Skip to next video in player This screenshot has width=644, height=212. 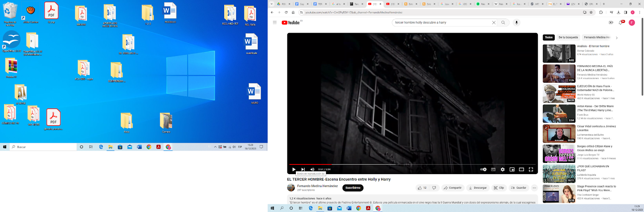[x=303, y=169]
